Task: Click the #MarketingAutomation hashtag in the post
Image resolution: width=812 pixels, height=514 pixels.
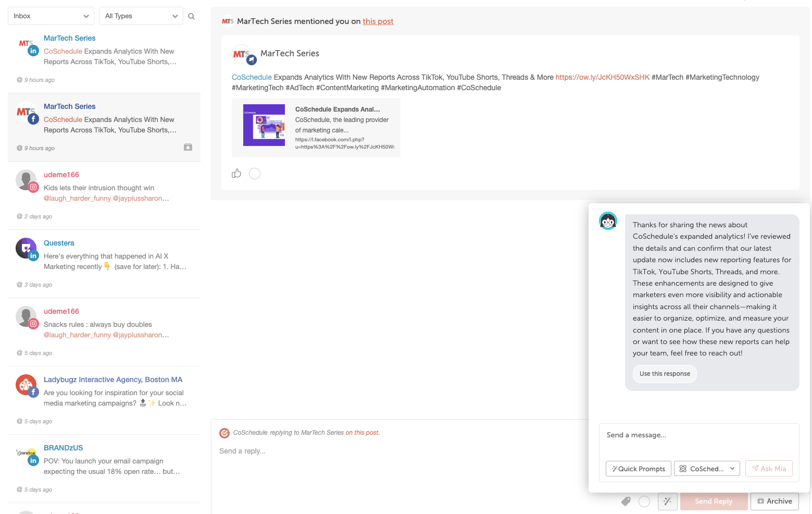Action: click(x=418, y=88)
